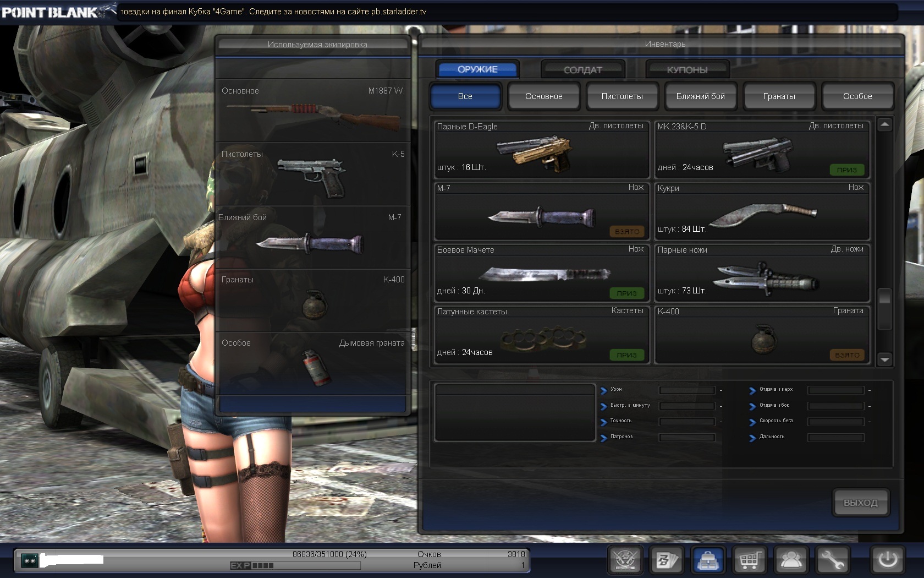Click 'штук : 84 Шт.' on Кукри
This screenshot has height=578, width=924.
click(x=682, y=229)
